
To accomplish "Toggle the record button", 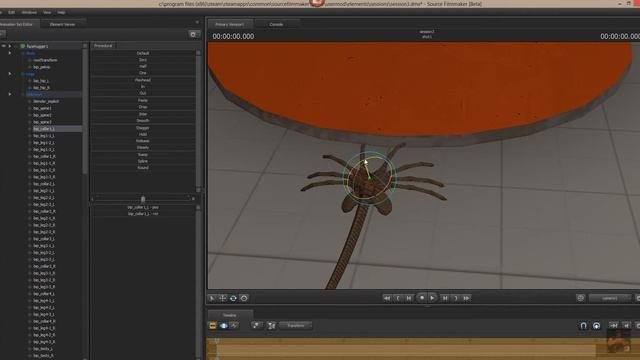I will (422, 298).
